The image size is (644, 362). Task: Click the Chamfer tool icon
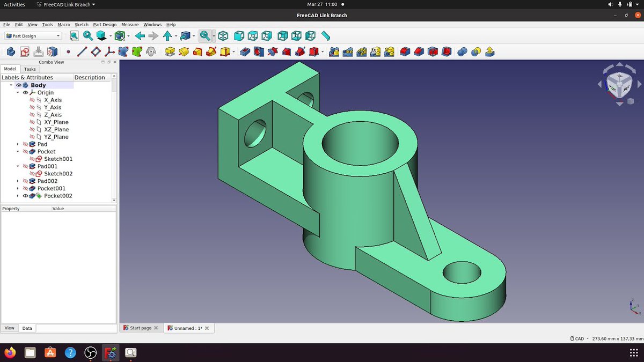419,52
